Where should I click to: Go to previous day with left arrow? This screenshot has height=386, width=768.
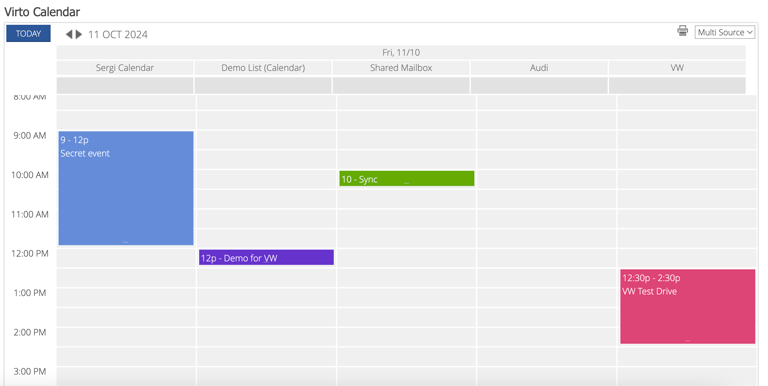pos(69,34)
